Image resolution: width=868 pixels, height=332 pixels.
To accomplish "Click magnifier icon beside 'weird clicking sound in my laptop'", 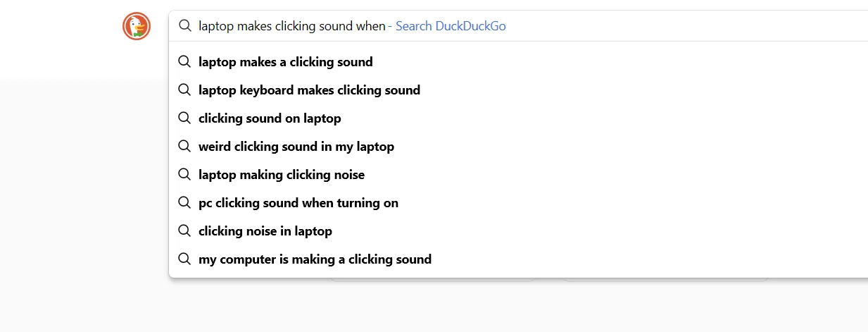I will coord(185,147).
